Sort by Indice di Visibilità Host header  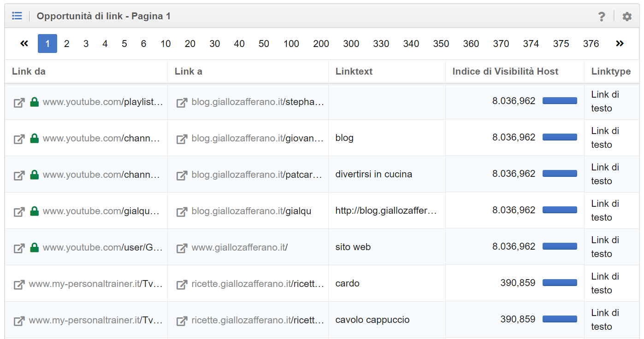point(505,71)
